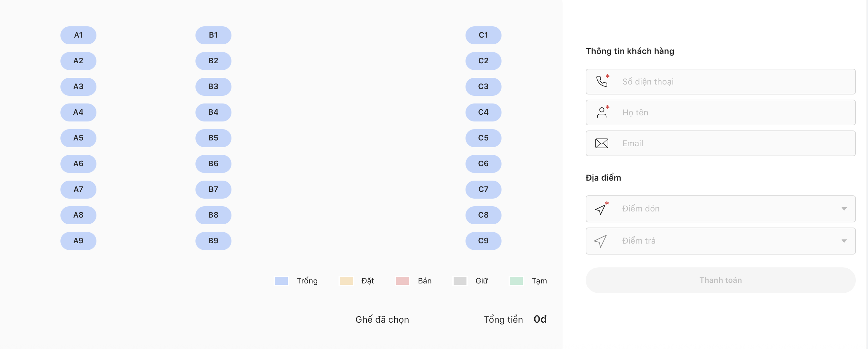Toggle seat B5 selection
The width and height of the screenshot is (868, 349).
(x=213, y=138)
